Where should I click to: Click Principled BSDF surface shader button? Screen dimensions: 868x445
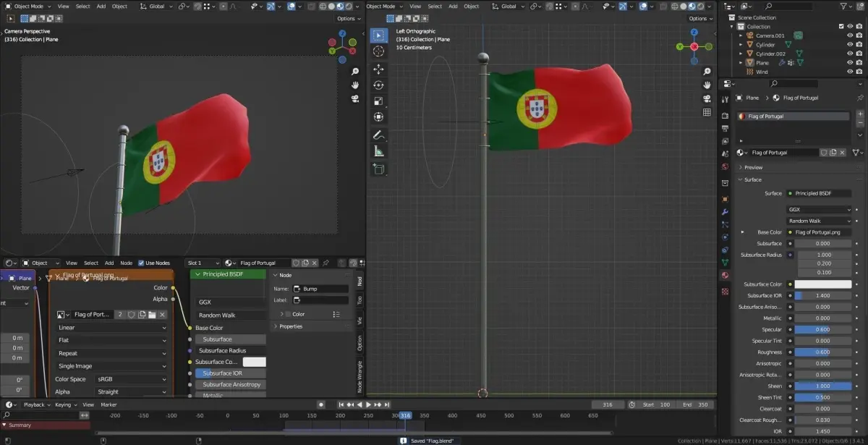point(820,193)
